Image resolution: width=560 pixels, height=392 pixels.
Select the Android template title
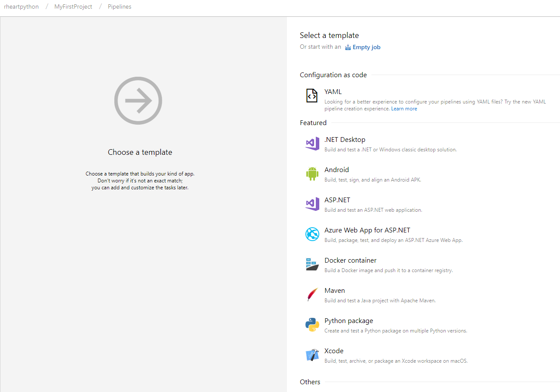(x=337, y=170)
